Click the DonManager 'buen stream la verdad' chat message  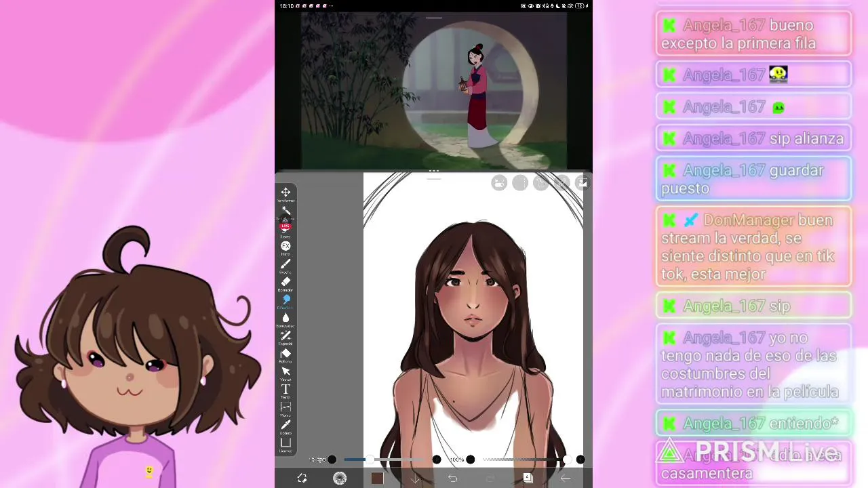[754, 247]
